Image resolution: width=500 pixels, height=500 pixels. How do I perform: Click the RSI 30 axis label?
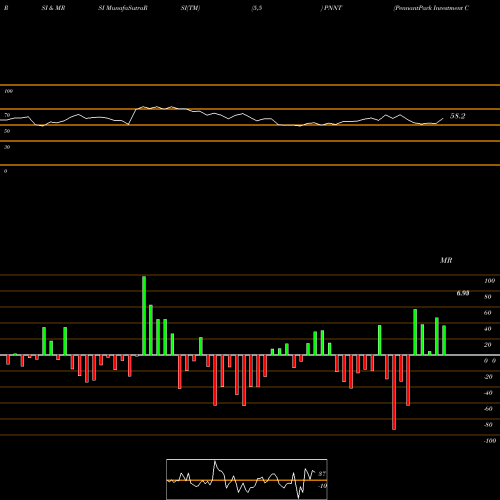click(x=7, y=147)
